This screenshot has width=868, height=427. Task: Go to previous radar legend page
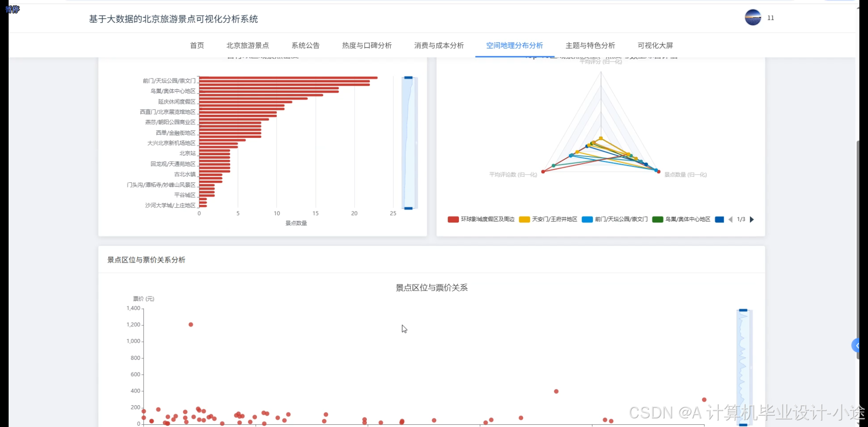click(730, 219)
